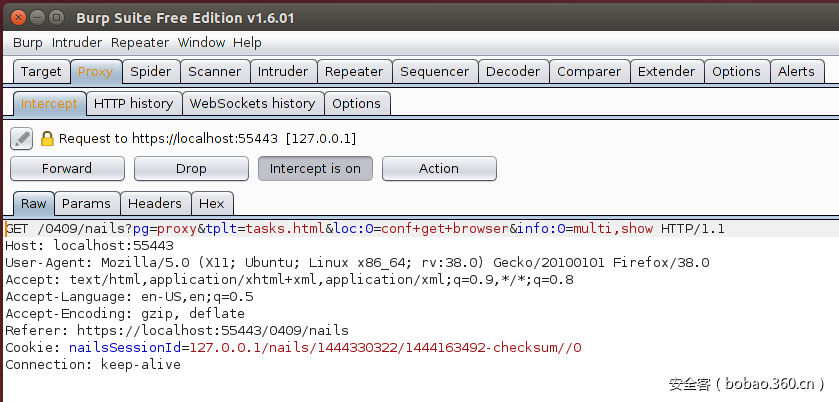
Task: Click the Accept-Language header line
Action: pyautogui.click(x=129, y=297)
